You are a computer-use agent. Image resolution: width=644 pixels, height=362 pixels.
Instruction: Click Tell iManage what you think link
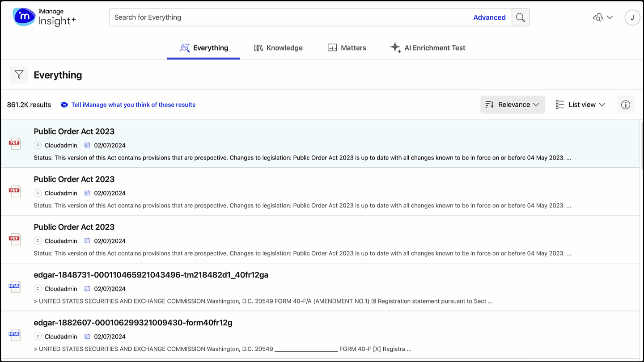[133, 105]
